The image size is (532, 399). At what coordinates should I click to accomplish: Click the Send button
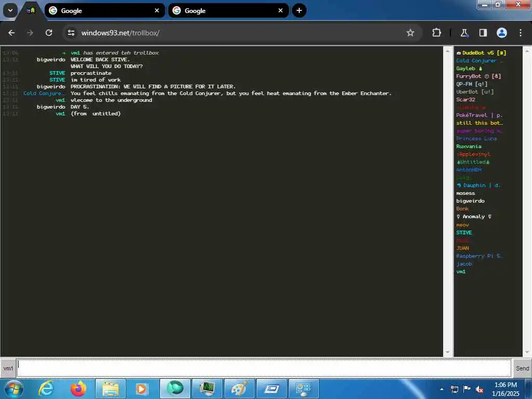(522, 368)
